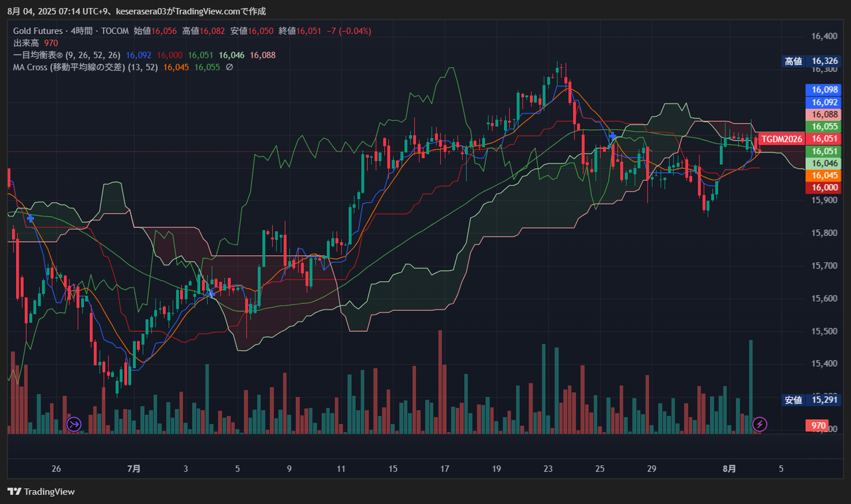The image size is (851, 504).
Task: Click the 19 date label on the time axis
Action: (497, 469)
